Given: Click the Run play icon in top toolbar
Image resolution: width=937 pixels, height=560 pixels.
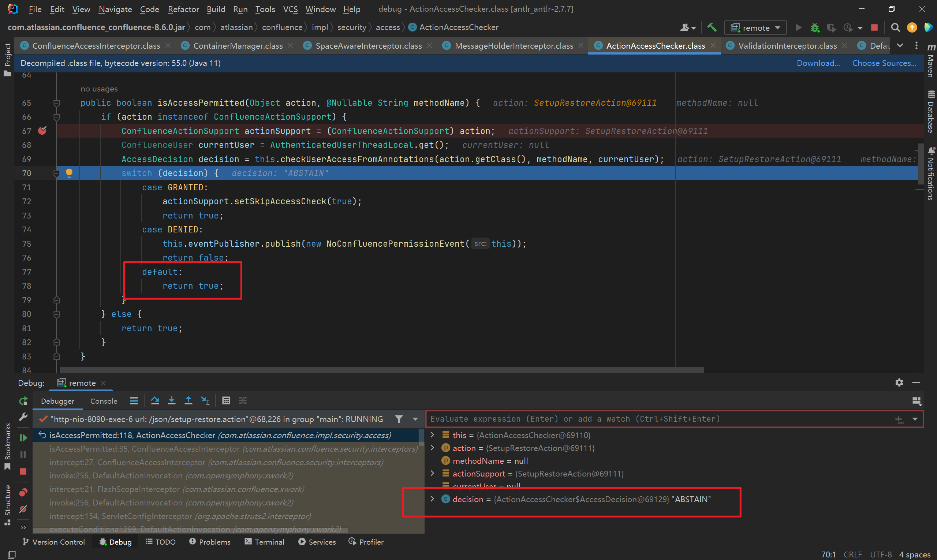Looking at the screenshot, I should pyautogui.click(x=798, y=27).
